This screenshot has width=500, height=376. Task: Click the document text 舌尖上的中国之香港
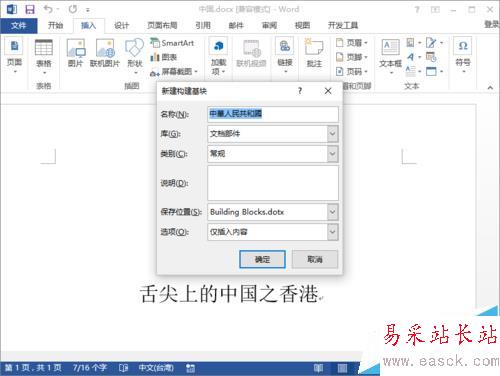coord(229,294)
